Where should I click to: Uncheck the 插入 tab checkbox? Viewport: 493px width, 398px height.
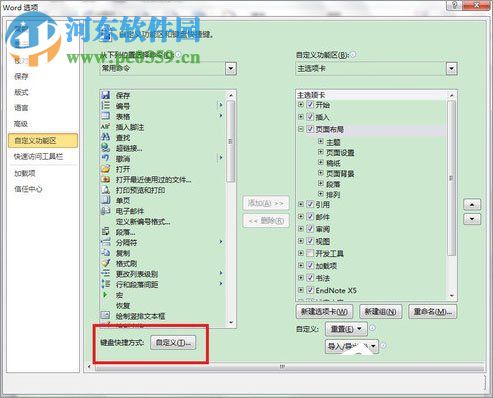coord(310,117)
